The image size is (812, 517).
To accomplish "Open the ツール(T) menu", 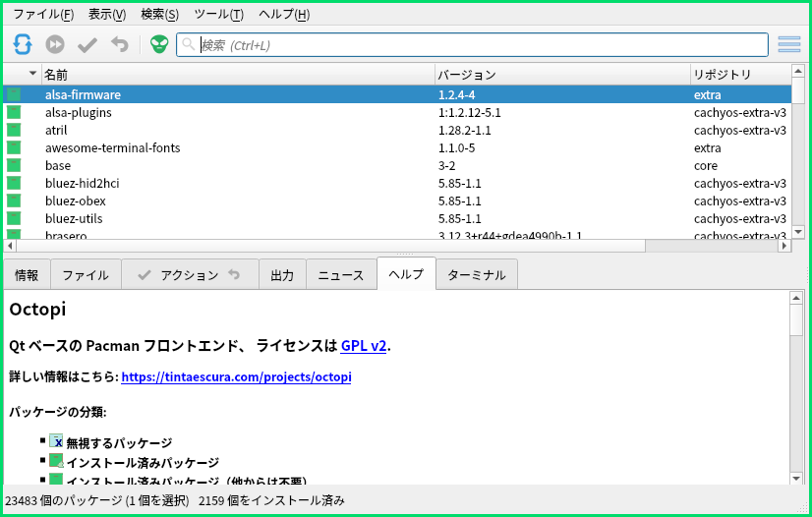I will (219, 14).
